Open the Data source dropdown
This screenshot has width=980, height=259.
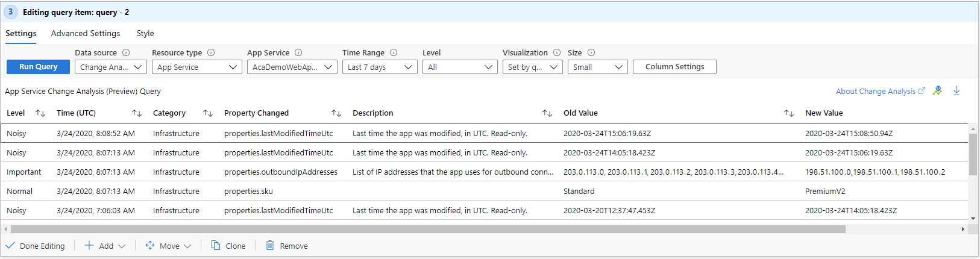111,67
